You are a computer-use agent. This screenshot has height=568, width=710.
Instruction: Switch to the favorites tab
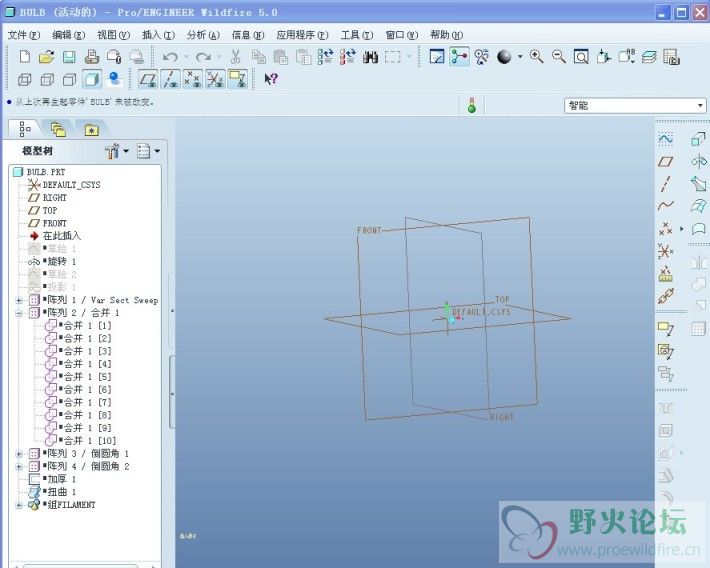tap(92, 130)
